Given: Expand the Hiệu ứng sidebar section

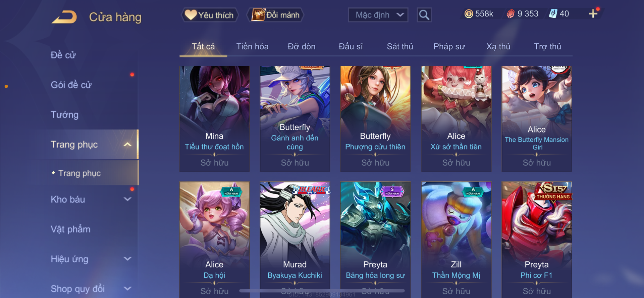Looking at the screenshot, I should 127,259.
